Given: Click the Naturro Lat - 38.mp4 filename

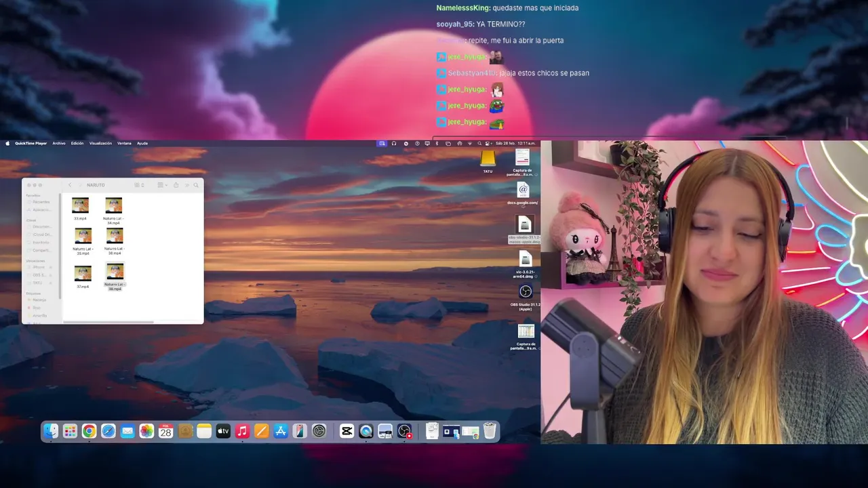Looking at the screenshot, I should (x=115, y=287).
